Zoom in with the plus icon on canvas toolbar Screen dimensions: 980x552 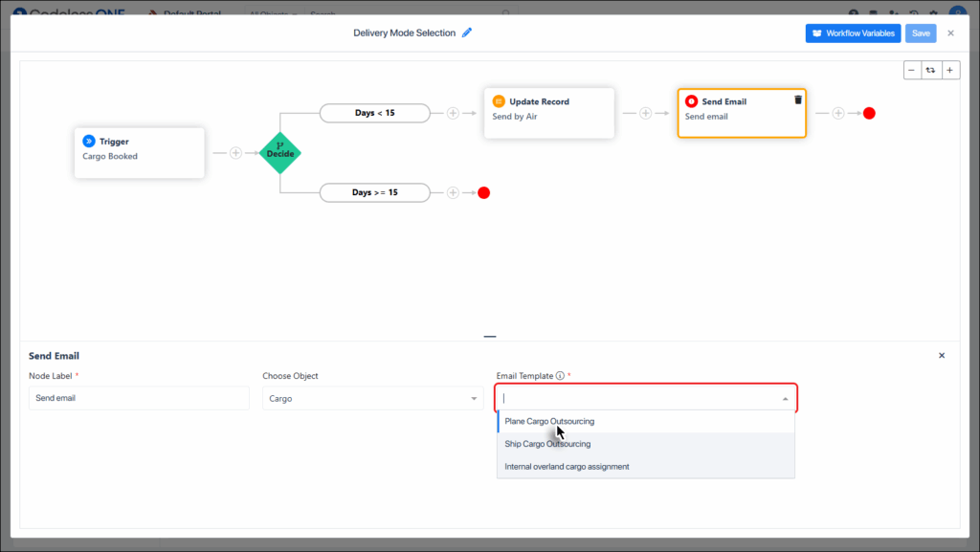coord(949,69)
